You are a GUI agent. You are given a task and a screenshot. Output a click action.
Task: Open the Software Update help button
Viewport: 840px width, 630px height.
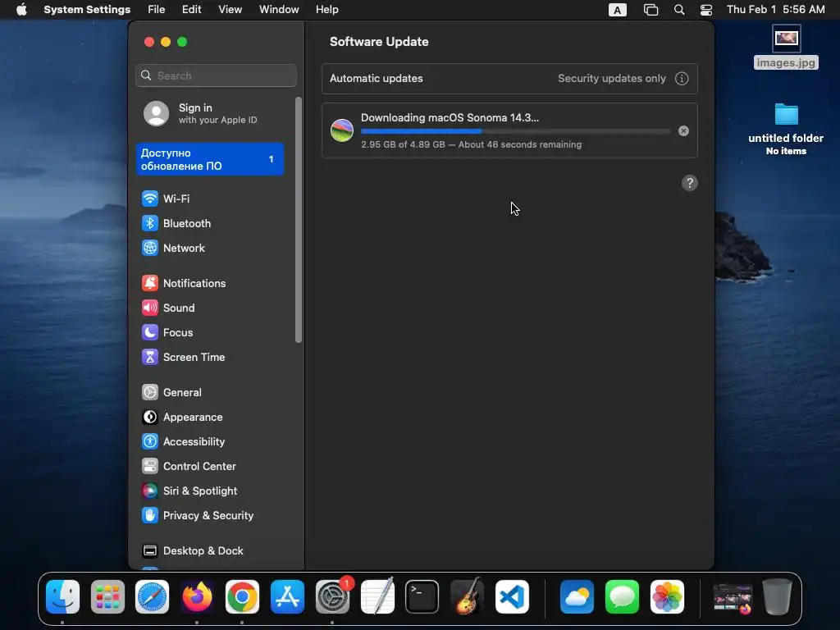point(689,183)
